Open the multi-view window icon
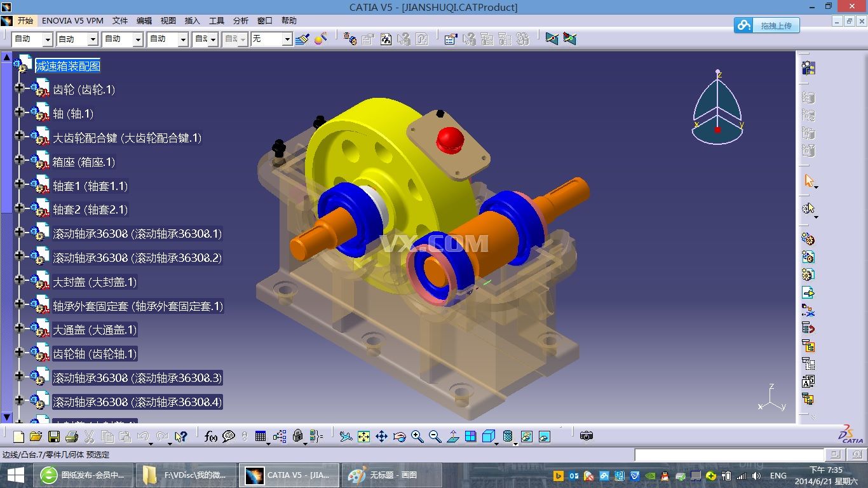Screen dimensions: 868x488 pyautogui.click(x=470, y=437)
